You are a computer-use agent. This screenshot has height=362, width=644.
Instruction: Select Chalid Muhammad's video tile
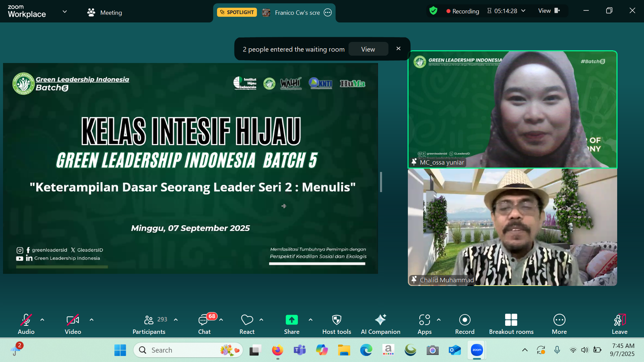[x=512, y=227]
